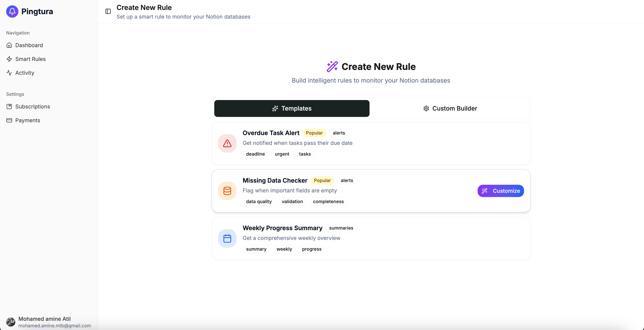
Task: Click the Customize button on Missing Data Checker
Action: (x=500, y=191)
